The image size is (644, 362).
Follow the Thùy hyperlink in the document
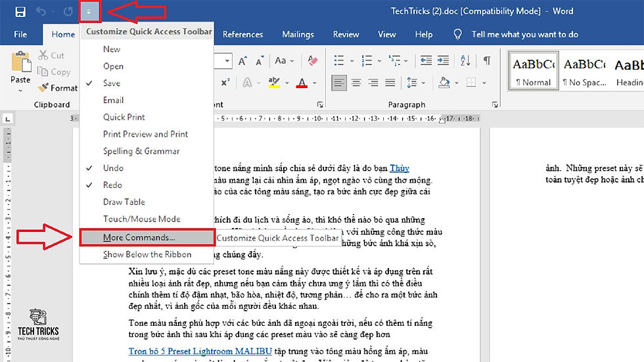pyautogui.click(x=400, y=168)
